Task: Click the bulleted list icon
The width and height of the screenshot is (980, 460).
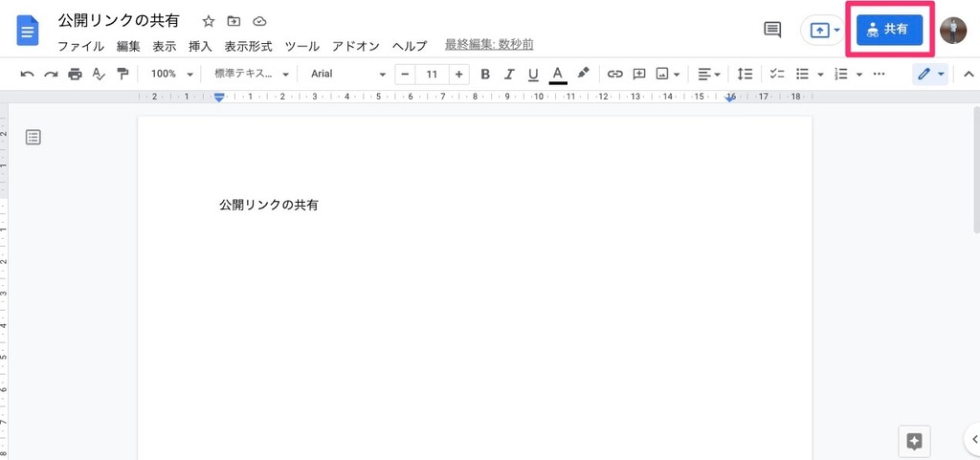Action: pyautogui.click(x=803, y=75)
